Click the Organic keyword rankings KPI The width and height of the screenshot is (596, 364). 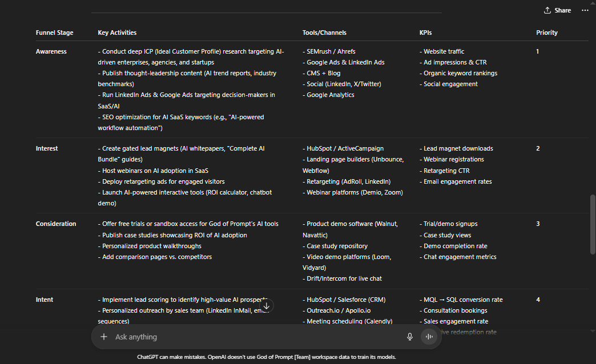458,73
